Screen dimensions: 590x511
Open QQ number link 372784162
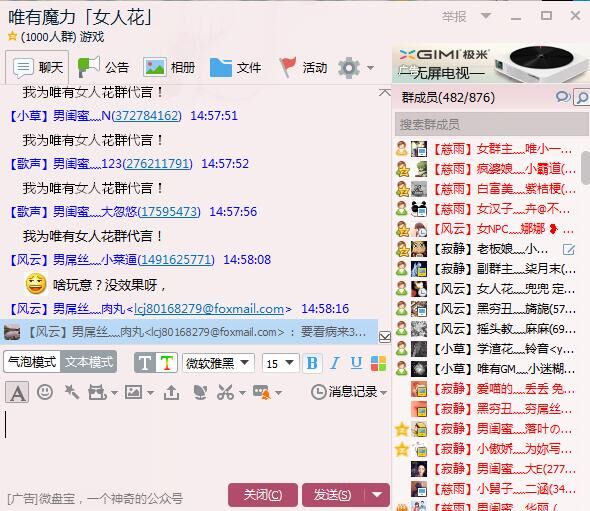point(147,116)
